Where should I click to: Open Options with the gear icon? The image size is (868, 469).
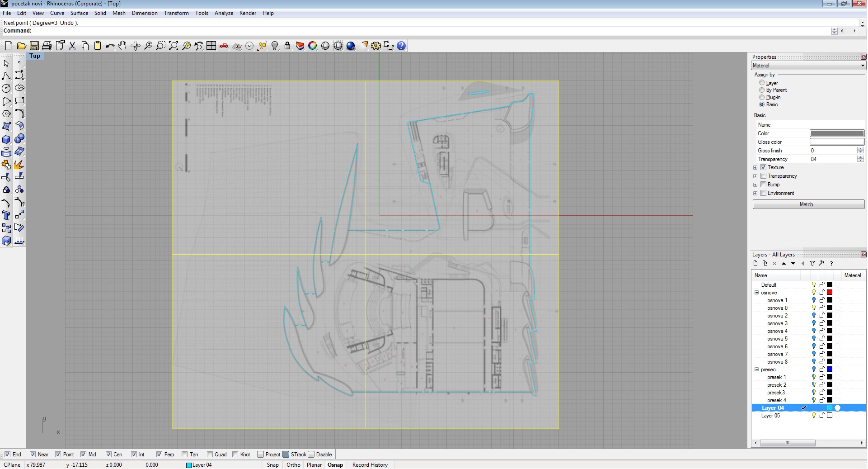pos(376,46)
